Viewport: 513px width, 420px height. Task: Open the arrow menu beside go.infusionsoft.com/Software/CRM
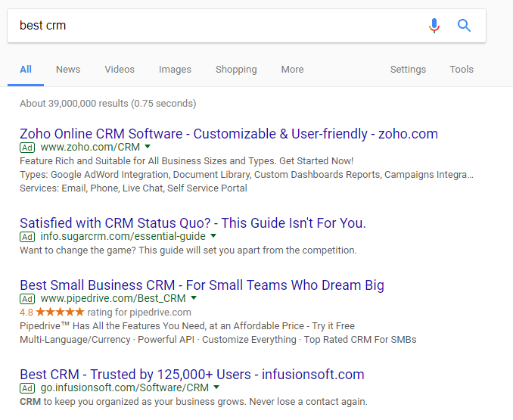216,387
